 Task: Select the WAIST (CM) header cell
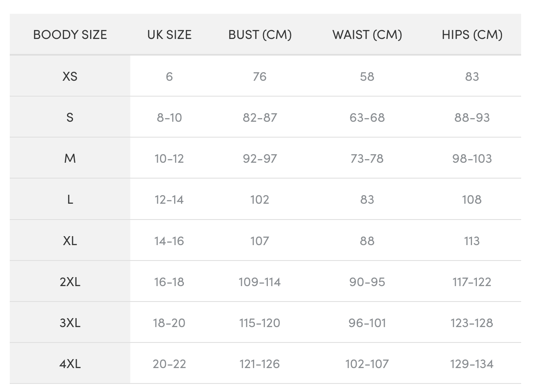pos(367,35)
